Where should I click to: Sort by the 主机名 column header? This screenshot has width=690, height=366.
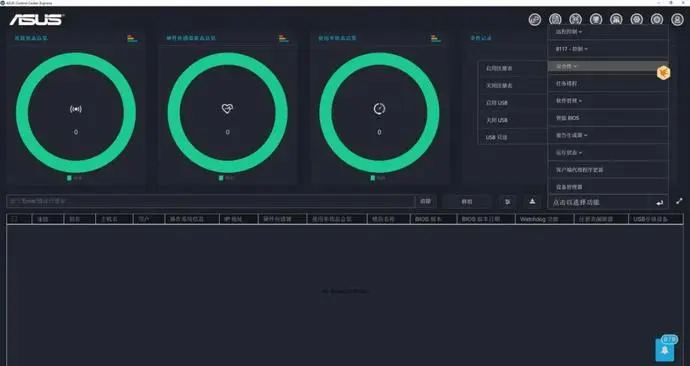pyautogui.click(x=114, y=219)
